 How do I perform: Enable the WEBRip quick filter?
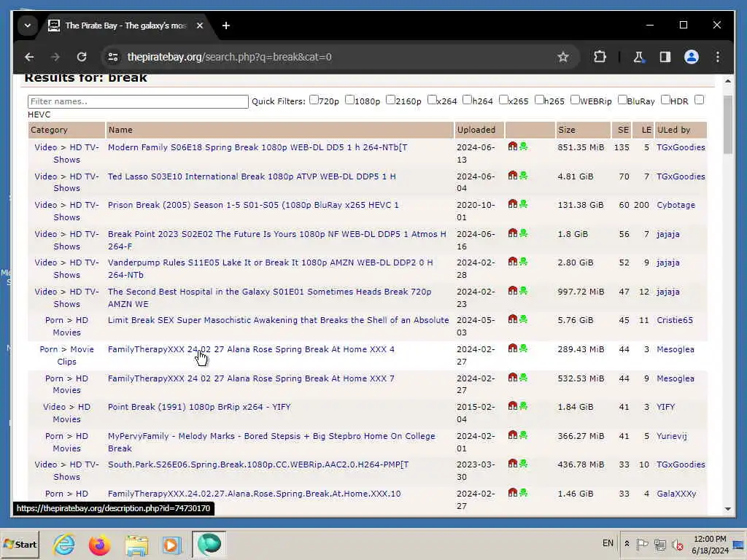575,100
